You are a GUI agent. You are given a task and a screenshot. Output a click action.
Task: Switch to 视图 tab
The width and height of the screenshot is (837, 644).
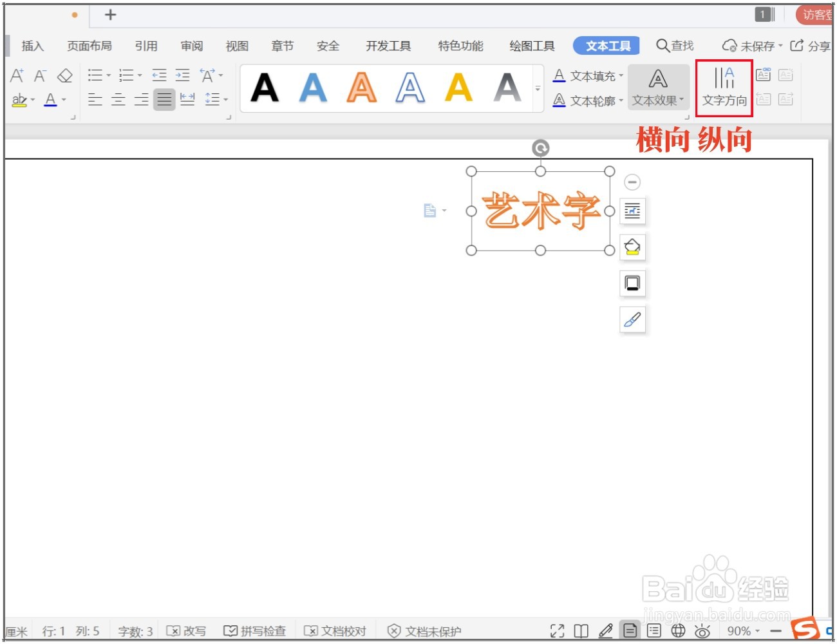click(x=237, y=46)
